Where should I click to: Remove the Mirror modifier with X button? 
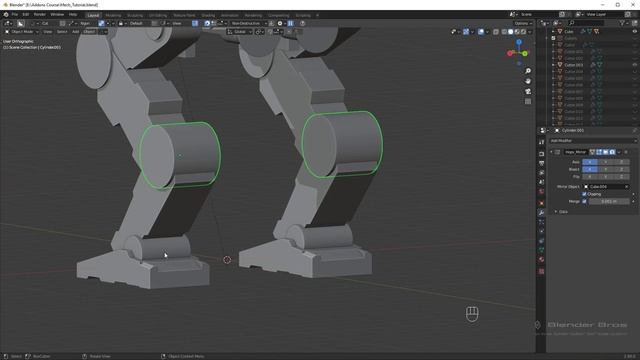click(626, 152)
